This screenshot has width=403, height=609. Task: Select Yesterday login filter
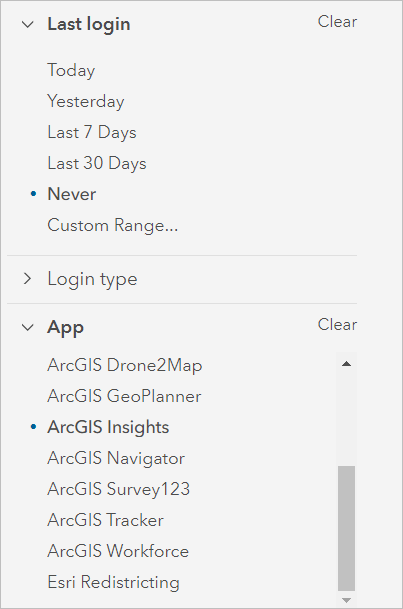[86, 101]
